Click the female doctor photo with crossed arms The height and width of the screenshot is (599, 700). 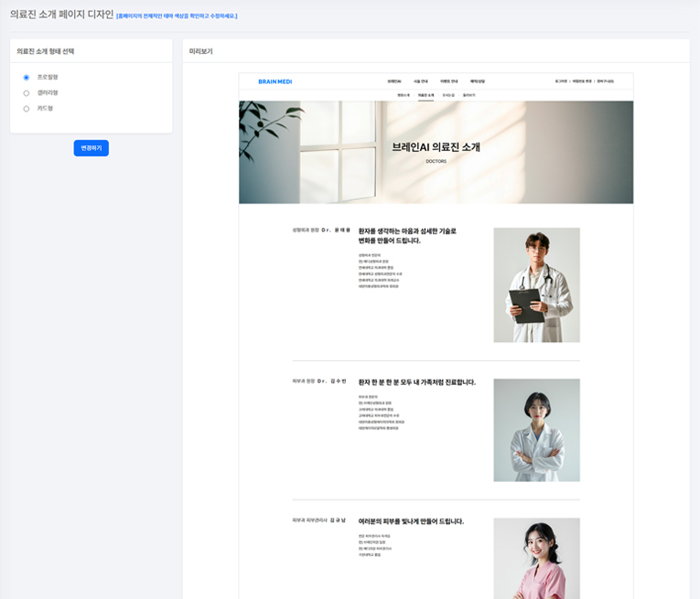[536, 430]
